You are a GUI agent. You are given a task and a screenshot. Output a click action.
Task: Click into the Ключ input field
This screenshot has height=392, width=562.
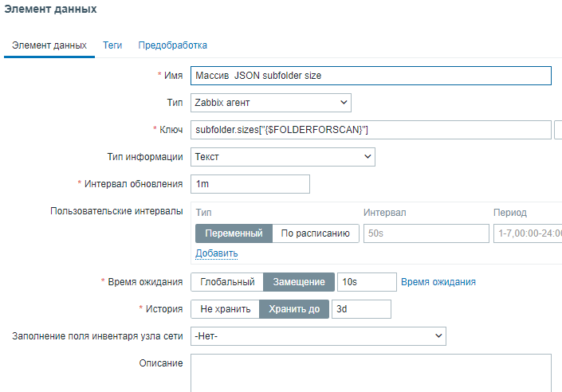point(371,130)
